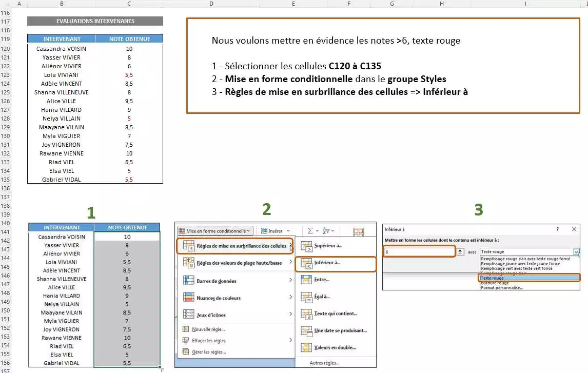Select column F header
This screenshot has height=373, width=588.
tap(349, 4)
